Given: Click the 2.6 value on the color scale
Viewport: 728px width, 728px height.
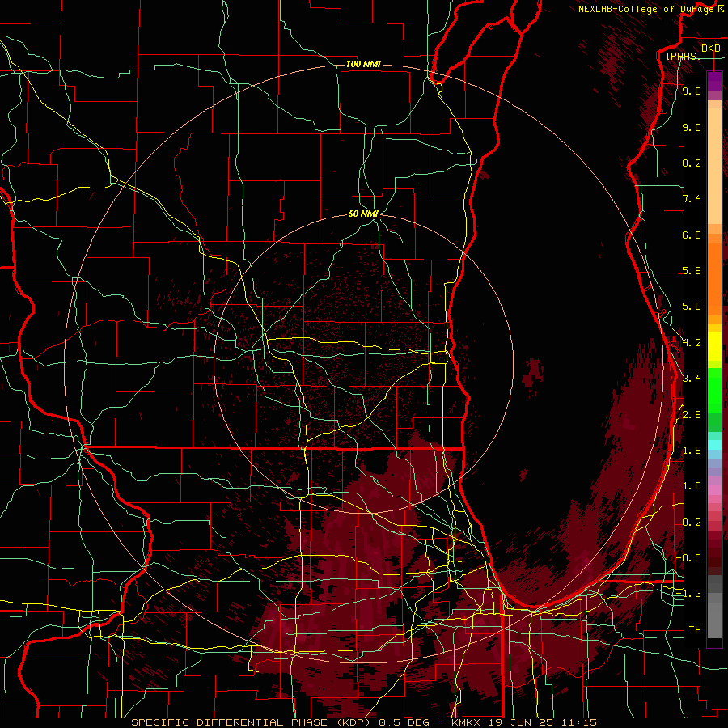Looking at the screenshot, I should tap(692, 415).
